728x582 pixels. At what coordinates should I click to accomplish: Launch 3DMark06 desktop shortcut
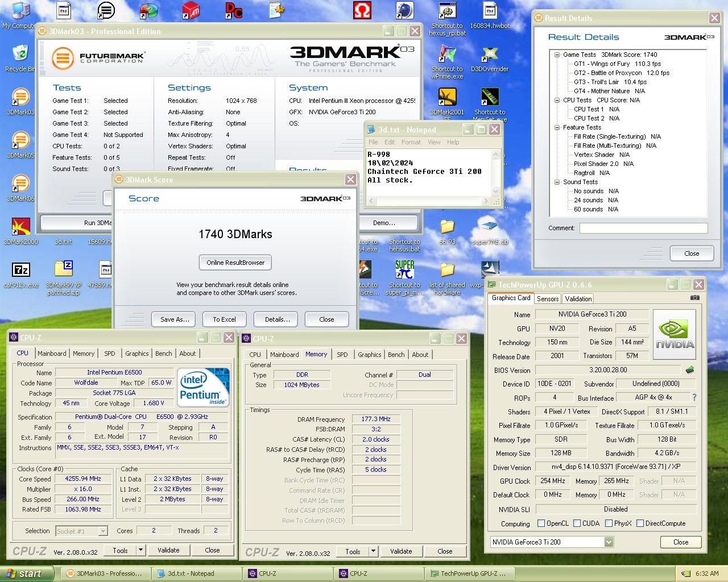coord(20,183)
